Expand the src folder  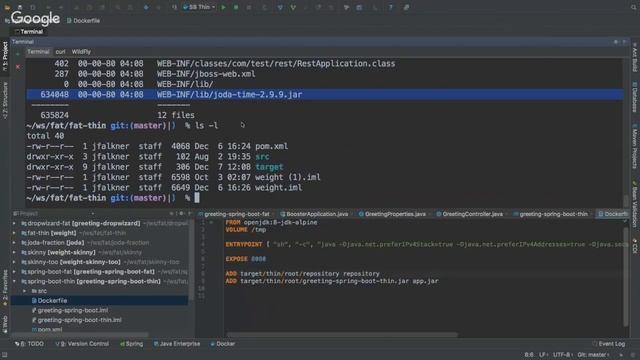coord(24,291)
